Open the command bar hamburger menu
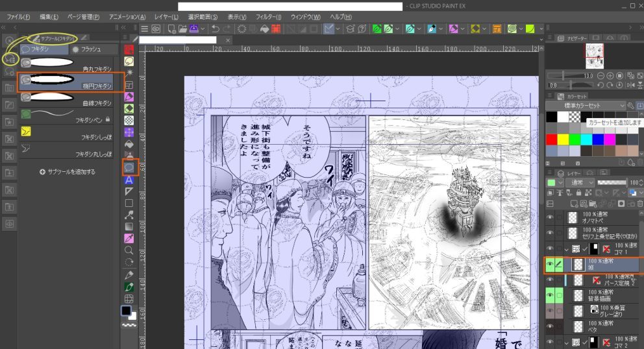The height and width of the screenshot is (349, 644). point(145,29)
